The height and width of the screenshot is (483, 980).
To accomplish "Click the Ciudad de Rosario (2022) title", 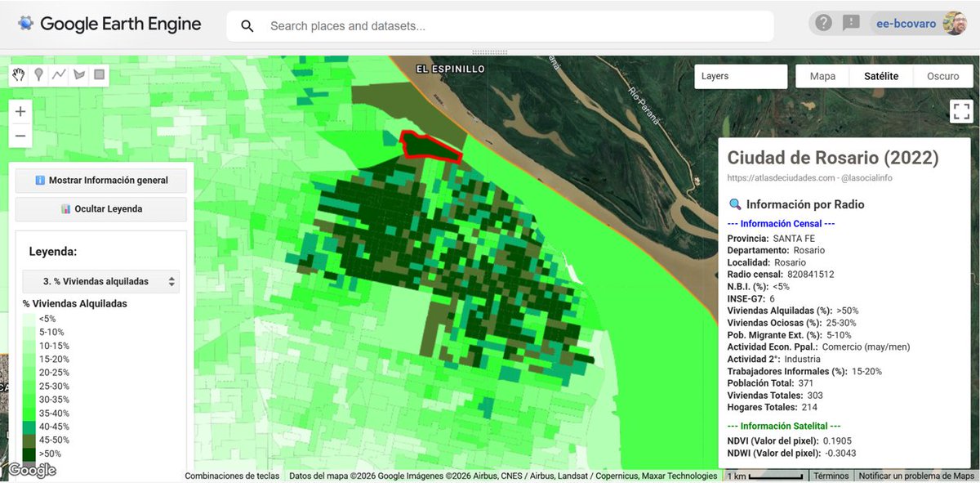I will 833,157.
